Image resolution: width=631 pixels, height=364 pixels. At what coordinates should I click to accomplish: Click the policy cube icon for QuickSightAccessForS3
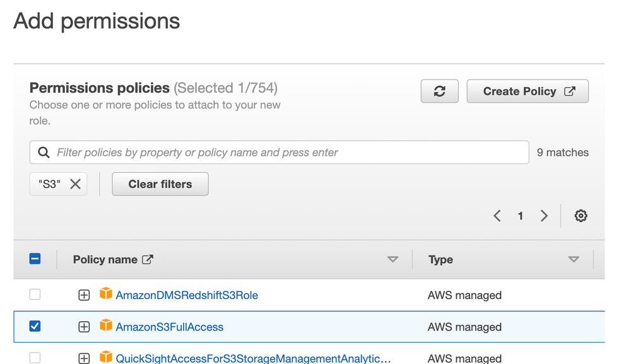105,358
